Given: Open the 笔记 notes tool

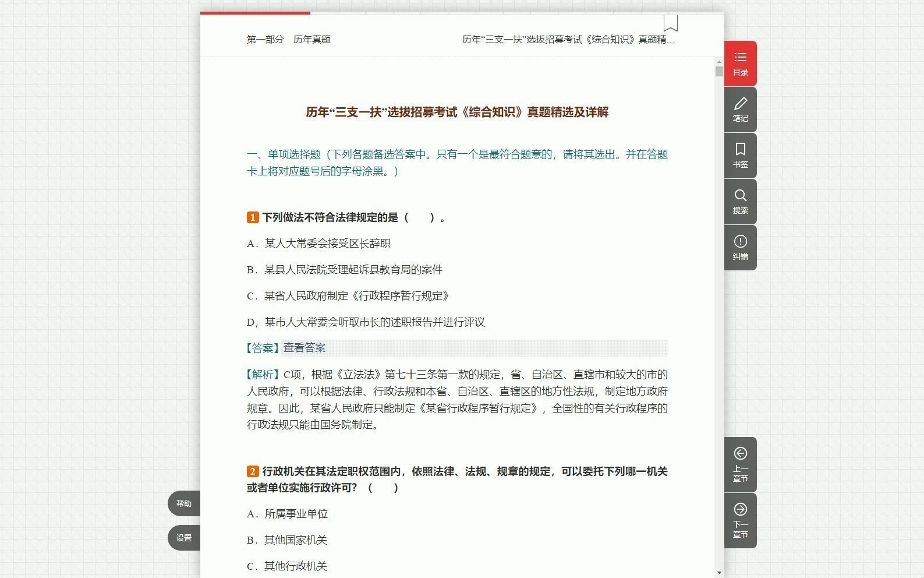Looking at the screenshot, I should [x=740, y=110].
